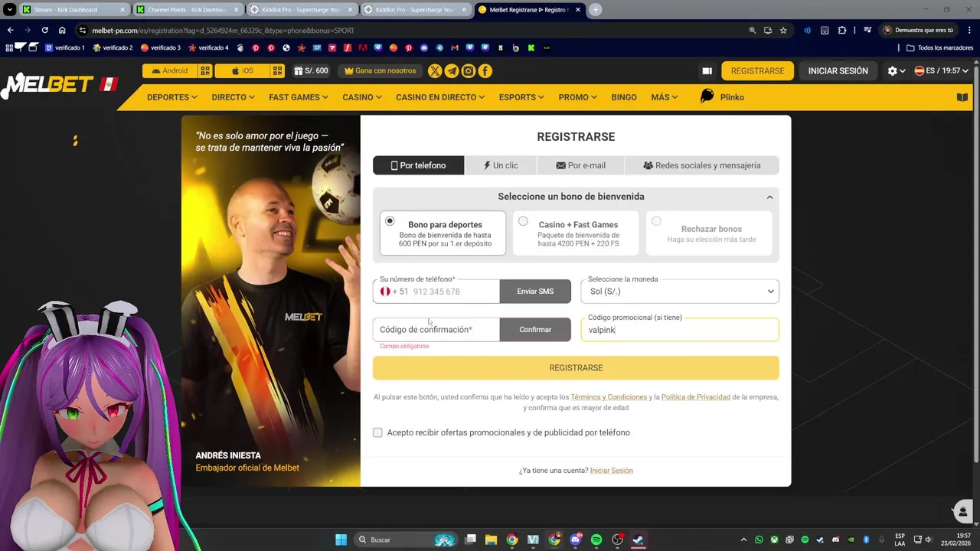The width and height of the screenshot is (980, 551).
Task: Click the mobile version icon in header
Action: [707, 70]
